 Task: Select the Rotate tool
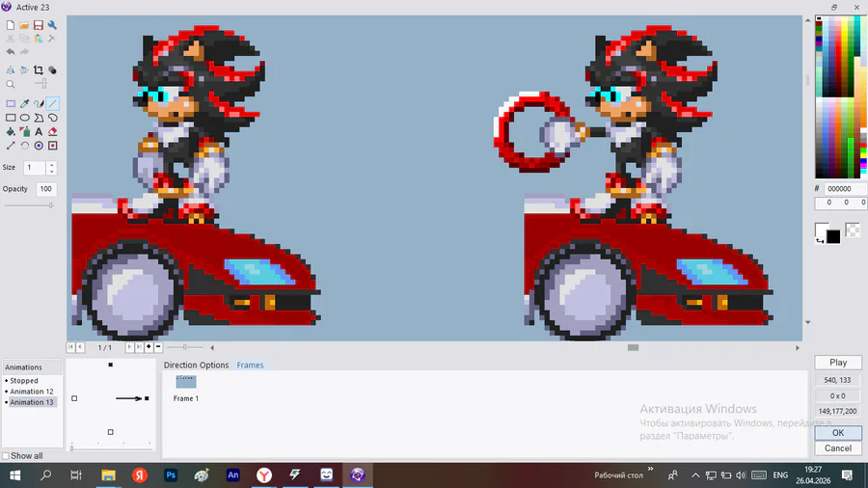click(24, 146)
